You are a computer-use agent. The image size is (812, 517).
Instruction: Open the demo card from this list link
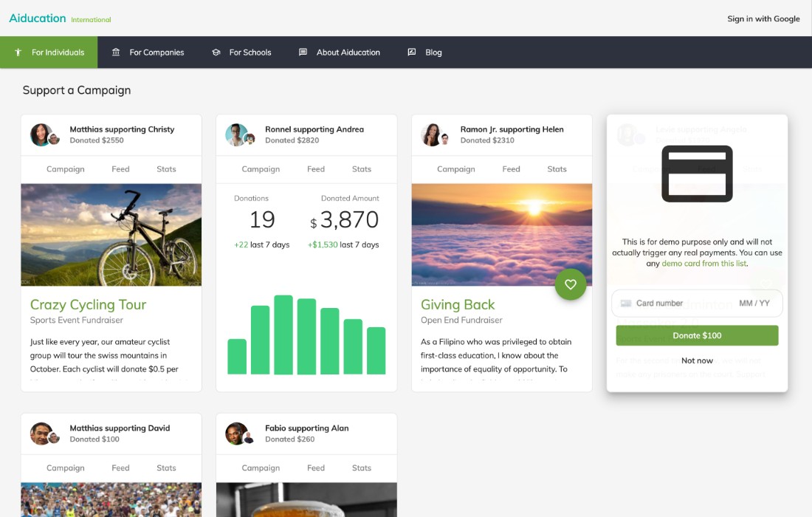(x=704, y=263)
